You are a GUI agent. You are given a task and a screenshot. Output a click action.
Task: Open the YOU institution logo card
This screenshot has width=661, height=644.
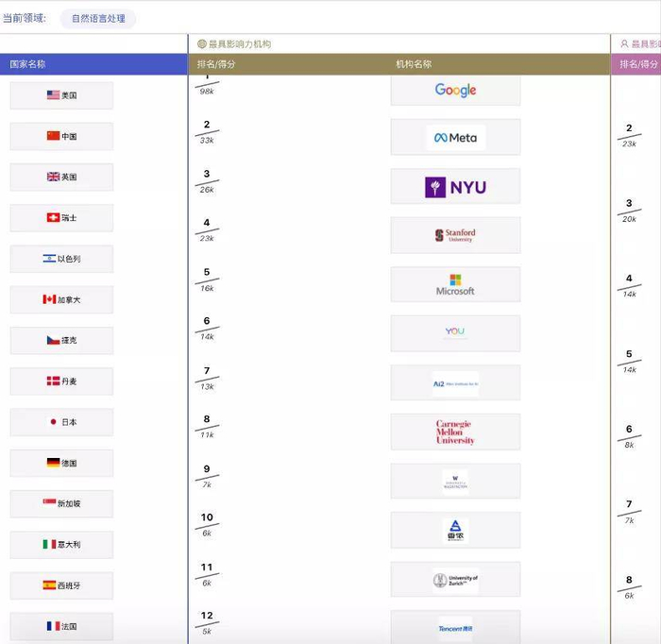455,333
